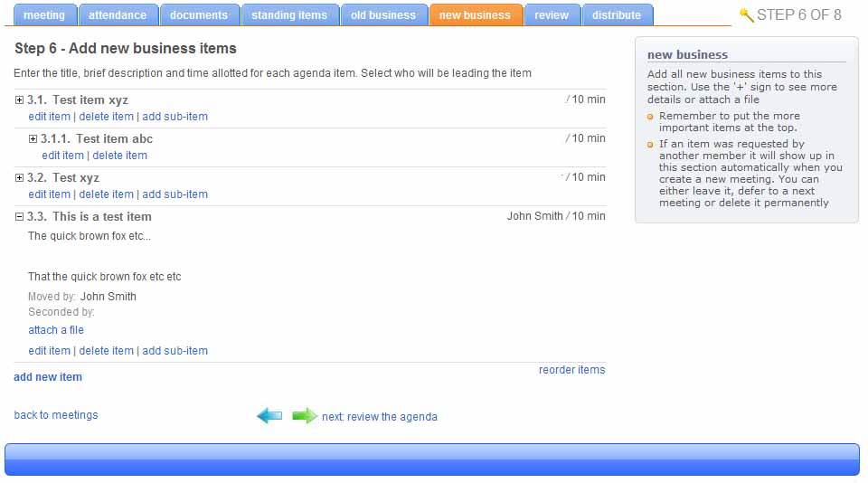Click the reorder items link

coord(571,370)
